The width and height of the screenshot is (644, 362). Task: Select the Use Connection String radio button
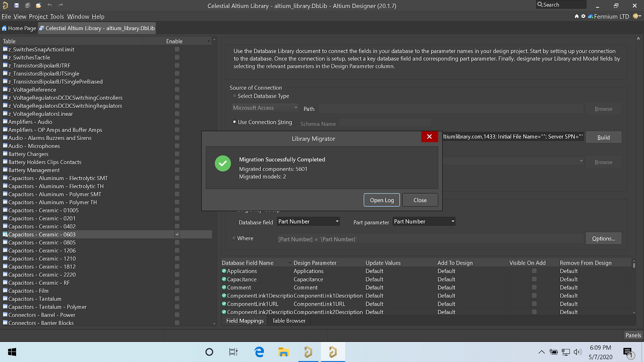(x=235, y=122)
